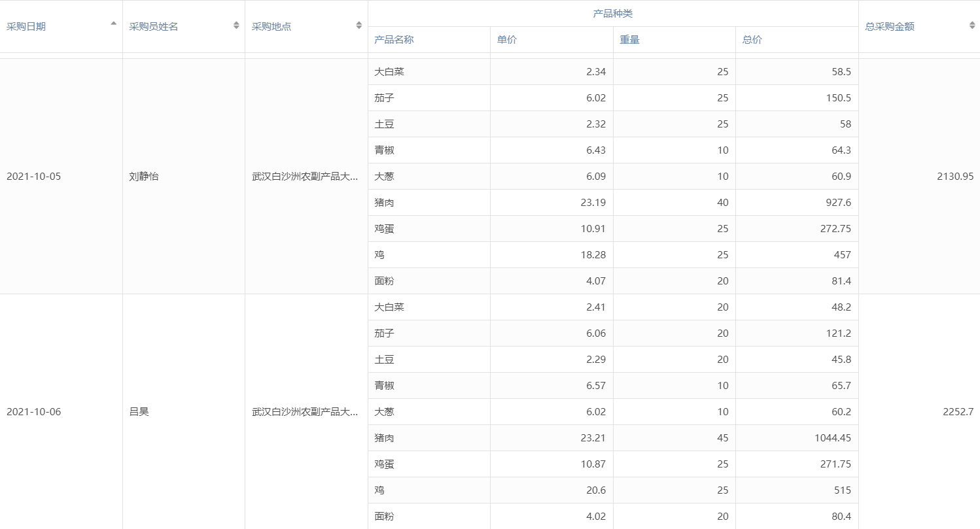Click the sort arrows in the 采购地点 column

coord(359,26)
